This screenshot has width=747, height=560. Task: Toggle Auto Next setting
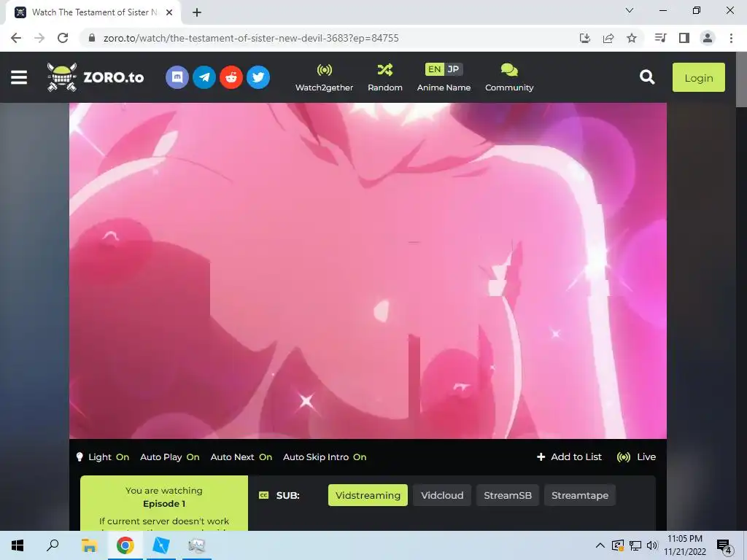click(241, 457)
